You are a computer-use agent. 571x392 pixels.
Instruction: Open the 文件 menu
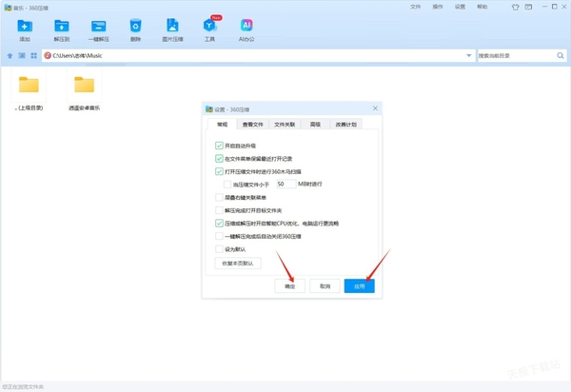click(x=415, y=7)
